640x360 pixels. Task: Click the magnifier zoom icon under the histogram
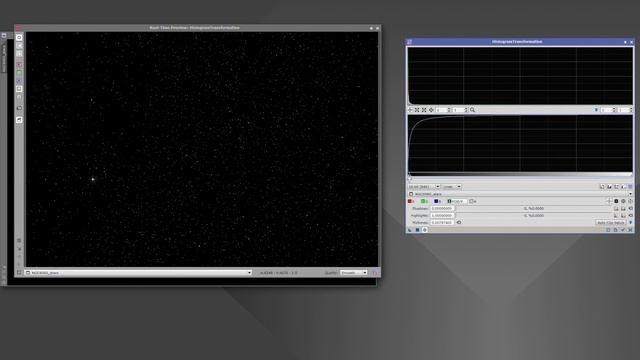pos(472,110)
